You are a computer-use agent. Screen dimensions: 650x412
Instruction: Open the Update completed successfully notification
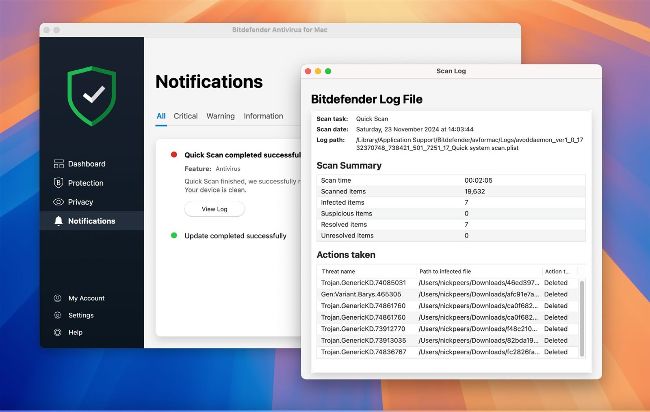pyautogui.click(x=235, y=236)
